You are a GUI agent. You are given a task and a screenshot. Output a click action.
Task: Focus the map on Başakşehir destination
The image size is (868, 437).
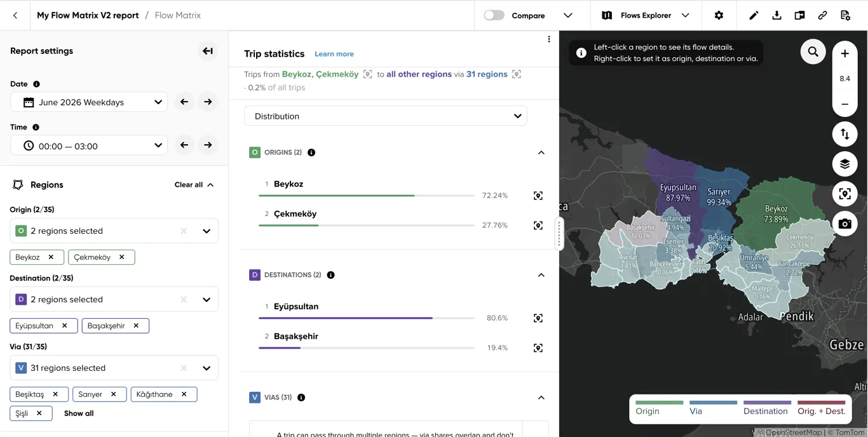pyautogui.click(x=538, y=348)
